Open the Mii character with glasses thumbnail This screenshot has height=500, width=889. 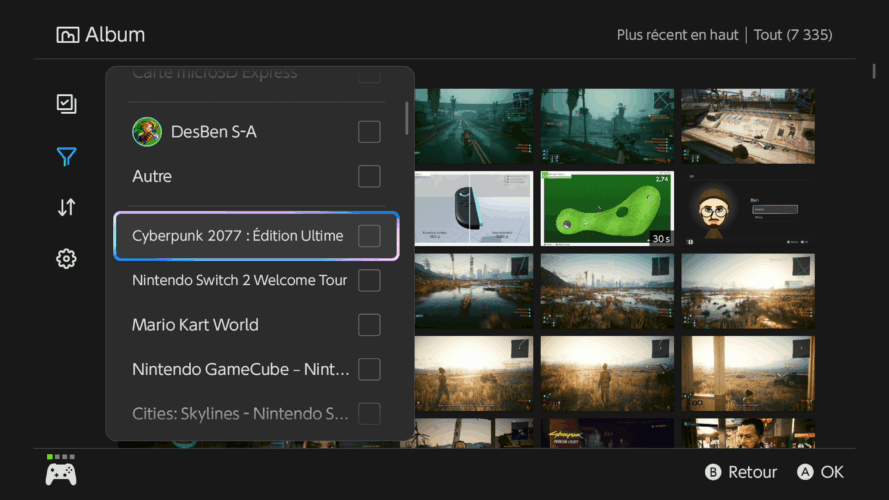748,209
